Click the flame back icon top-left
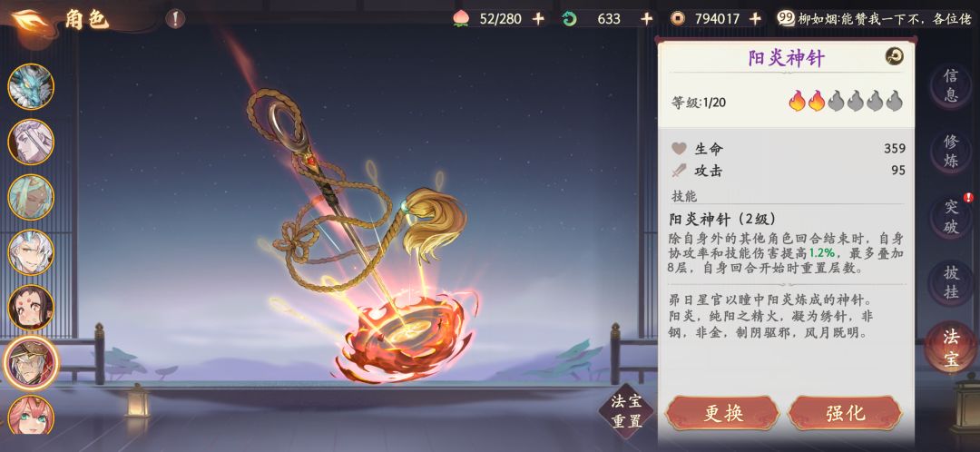This screenshot has width=980, height=452. pyautogui.click(x=26, y=21)
